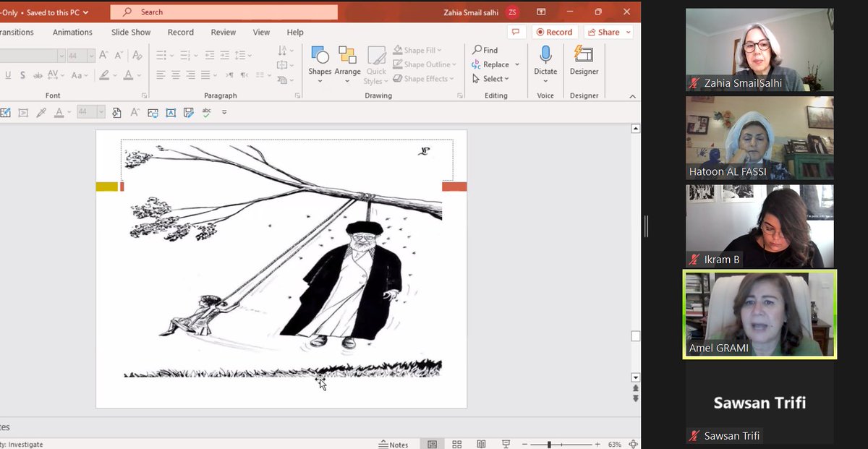Screen dimensions: 868x449
Task: Toggle strikethrough formatting
Action: [38, 75]
